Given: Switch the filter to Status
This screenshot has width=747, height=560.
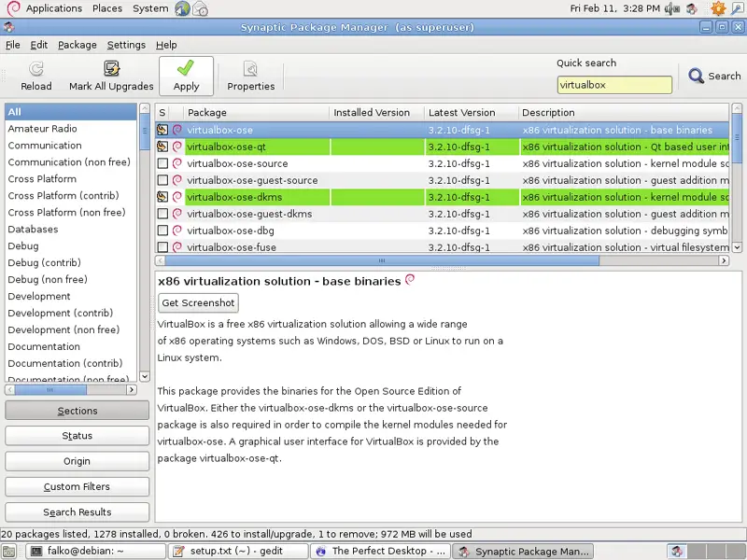Looking at the screenshot, I should point(78,436).
